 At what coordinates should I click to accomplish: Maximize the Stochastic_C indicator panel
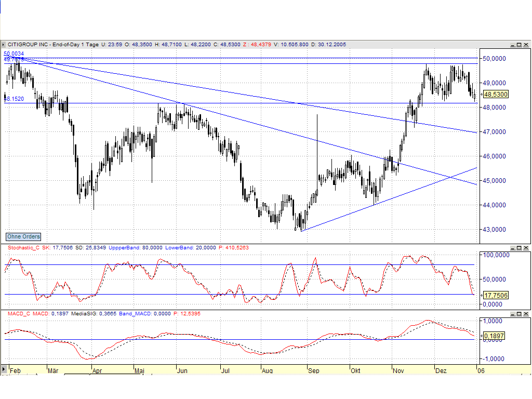click(x=519, y=247)
